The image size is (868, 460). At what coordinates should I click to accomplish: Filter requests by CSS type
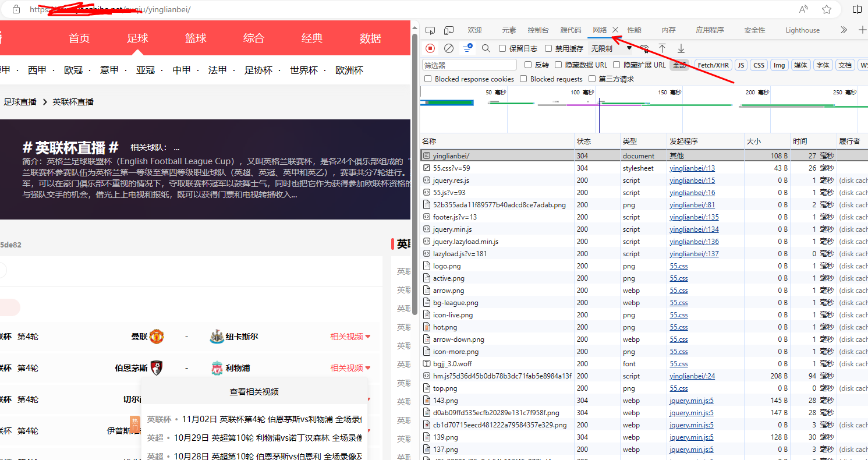point(759,65)
